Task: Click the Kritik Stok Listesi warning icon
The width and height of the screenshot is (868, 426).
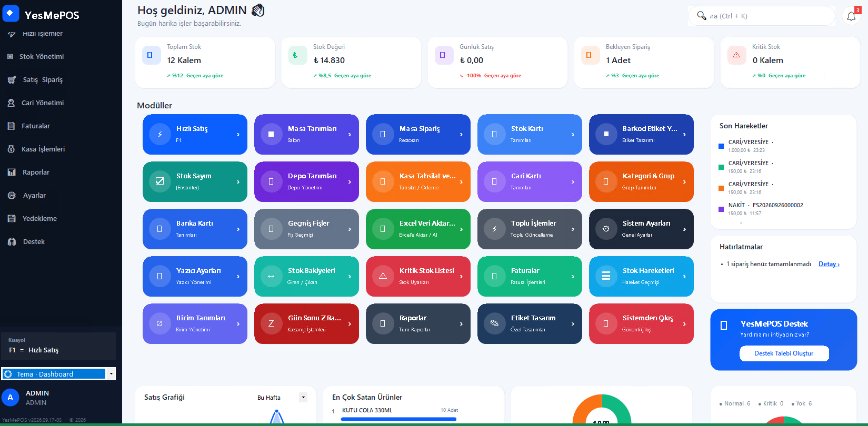Action: click(x=383, y=277)
